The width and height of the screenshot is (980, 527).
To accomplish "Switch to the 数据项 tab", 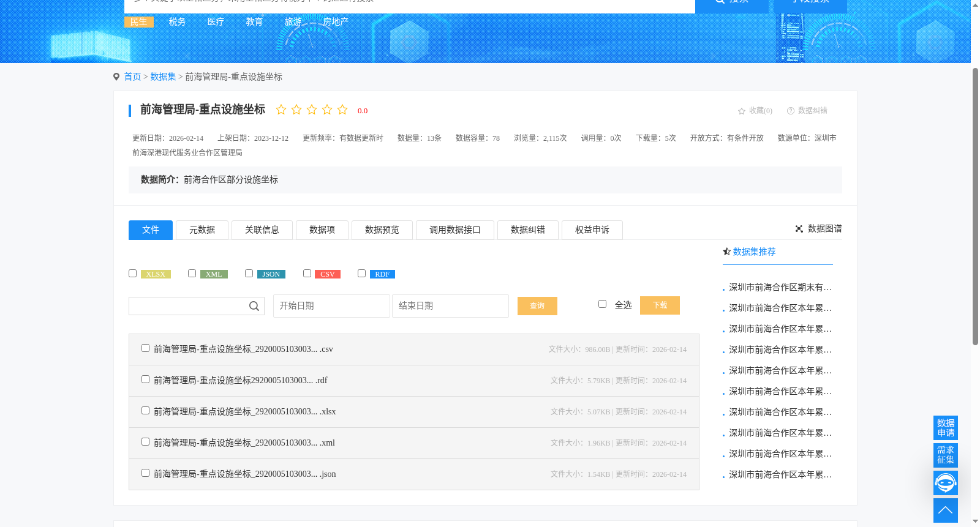I will tap(322, 230).
